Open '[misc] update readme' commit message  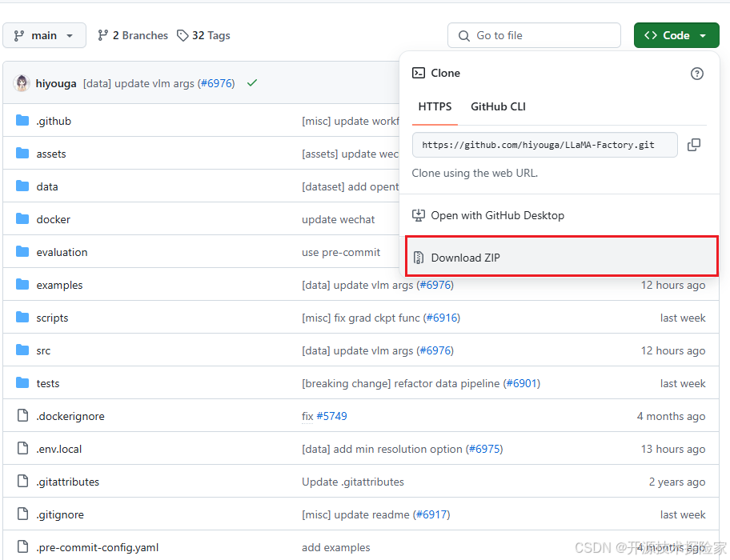(x=355, y=514)
